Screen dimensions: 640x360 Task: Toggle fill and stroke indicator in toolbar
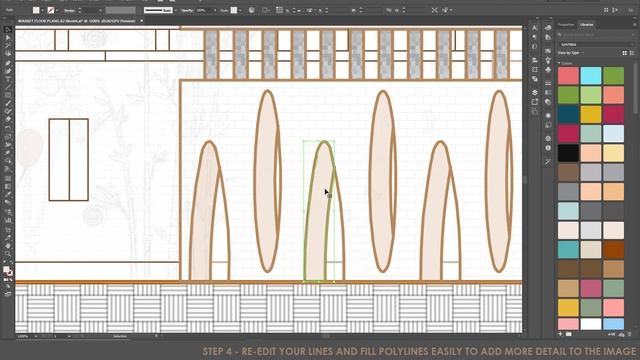pyautogui.click(x=8, y=271)
